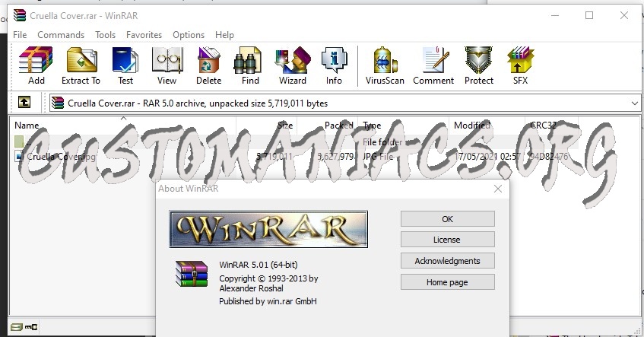Show archive Info

pos(334,65)
